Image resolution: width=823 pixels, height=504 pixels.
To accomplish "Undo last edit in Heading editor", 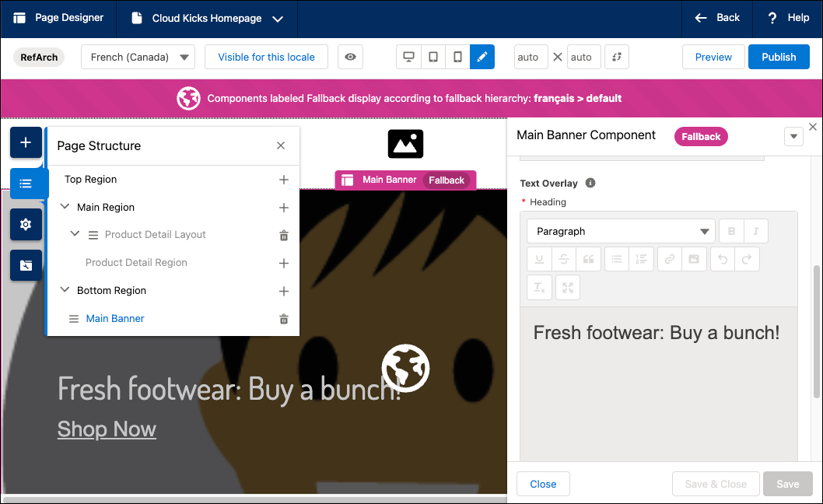I will (723, 259).
